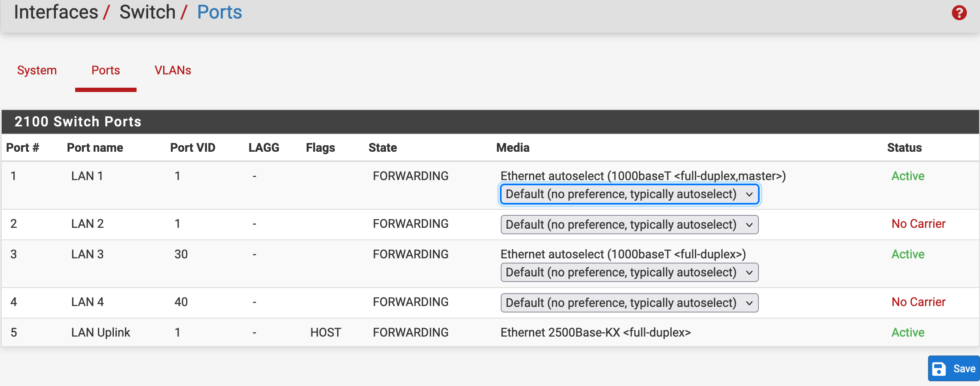Expand the LAN 3 media dropdown

(x=629, y=273)
